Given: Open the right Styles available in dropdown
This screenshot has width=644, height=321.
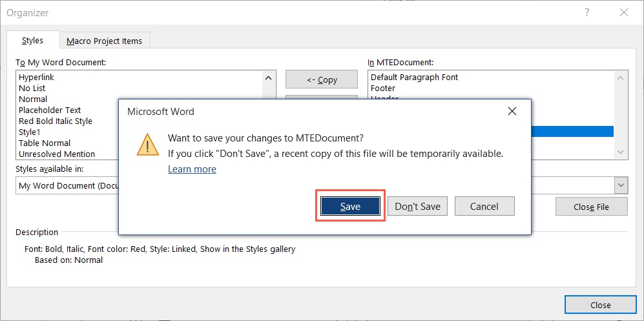Looking at the screenshot, I should 621,185.
